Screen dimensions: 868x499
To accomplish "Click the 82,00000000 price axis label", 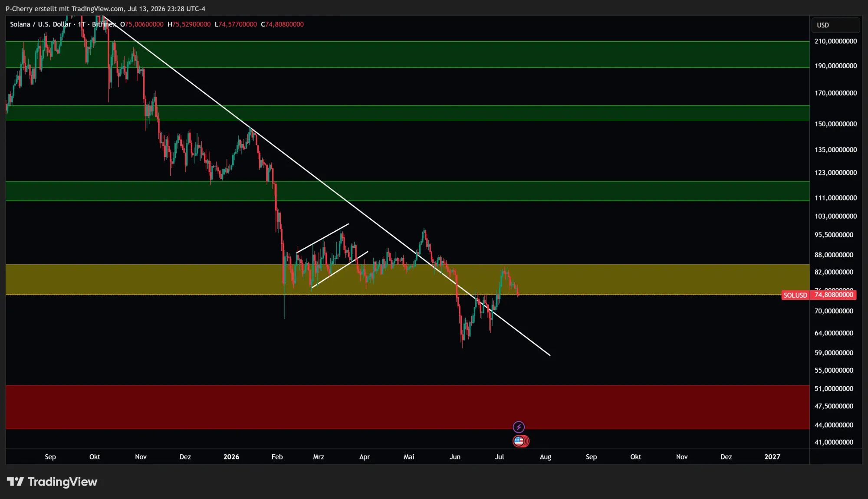I will tap(834, 272).
